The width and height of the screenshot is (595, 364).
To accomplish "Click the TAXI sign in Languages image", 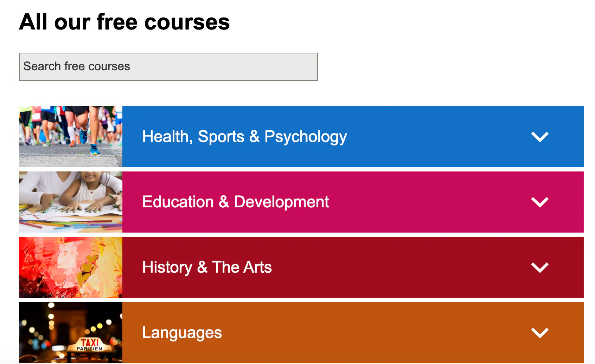I will coord(90,344).
